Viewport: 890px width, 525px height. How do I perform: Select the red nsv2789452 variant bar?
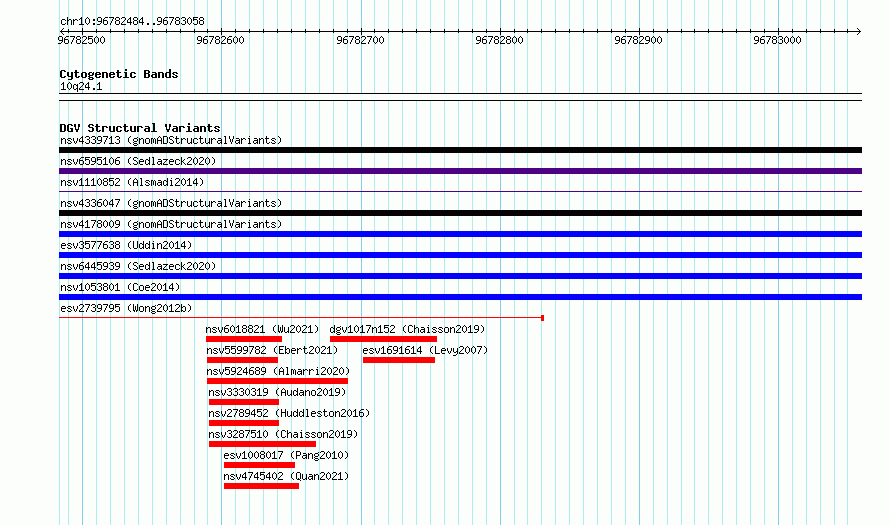click(x=244, y=423)
